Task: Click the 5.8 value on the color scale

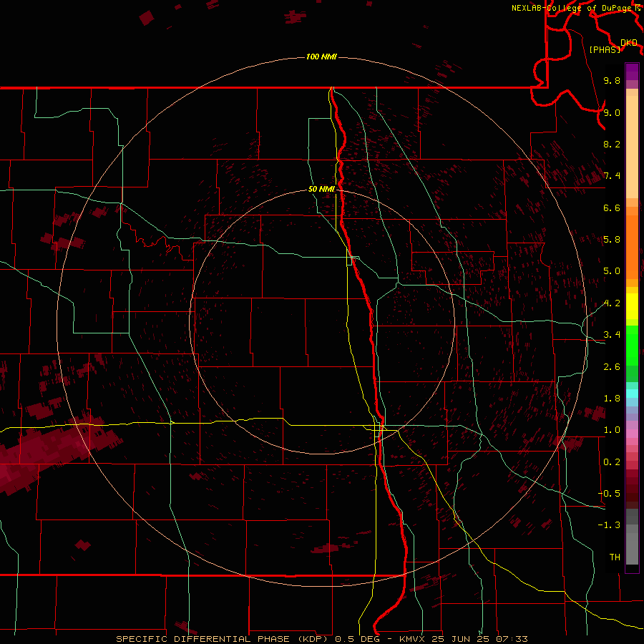Action: point(612,240)
